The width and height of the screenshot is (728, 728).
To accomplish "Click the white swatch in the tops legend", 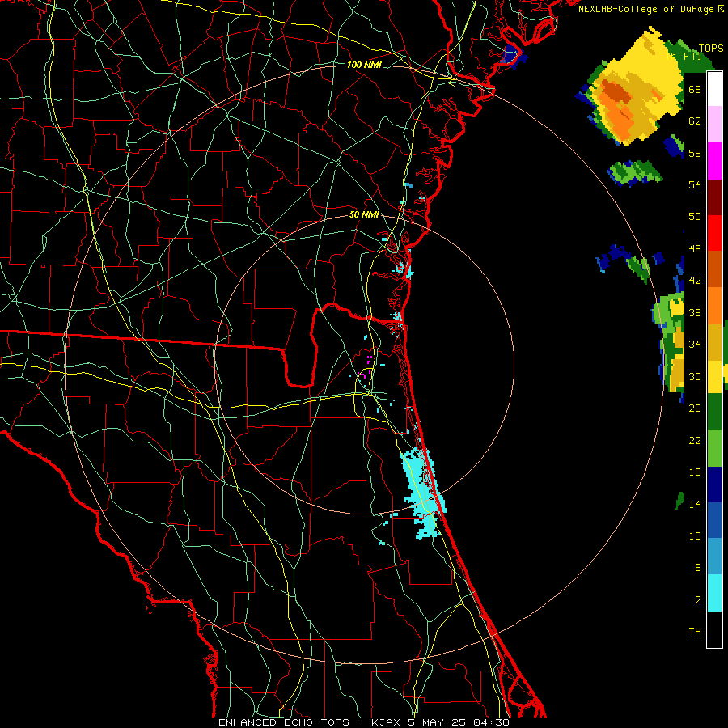I will [x=714, y=89].
